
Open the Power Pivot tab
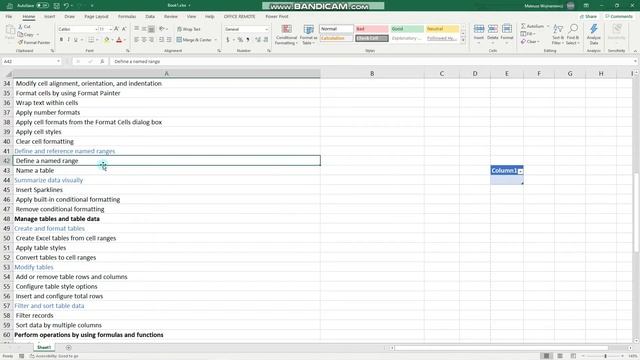click(x=277, y=16)
